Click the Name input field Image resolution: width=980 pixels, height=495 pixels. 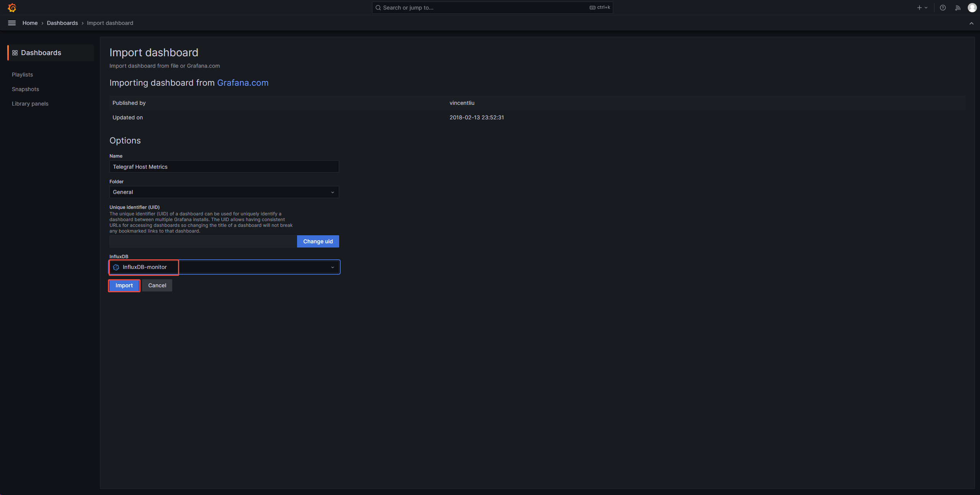click(224, 167)
